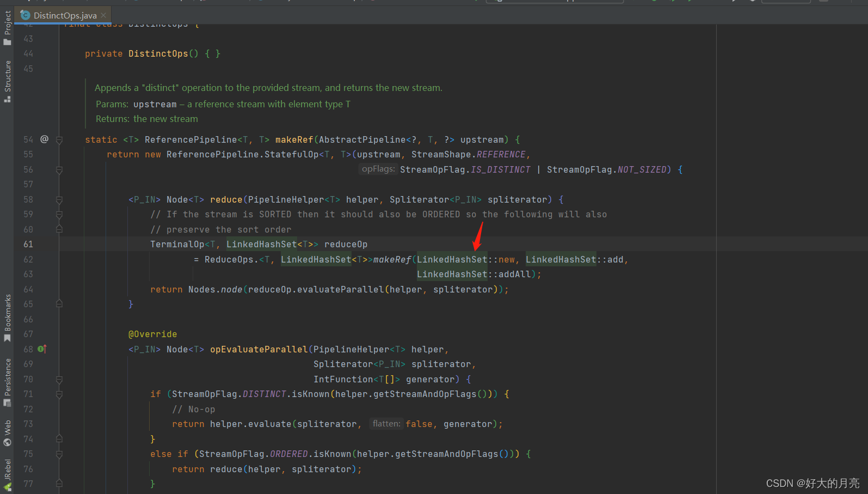Screen dimensions: 868x494
Task: Collapse the makeRef method at line 54
Action: (59, 140)
